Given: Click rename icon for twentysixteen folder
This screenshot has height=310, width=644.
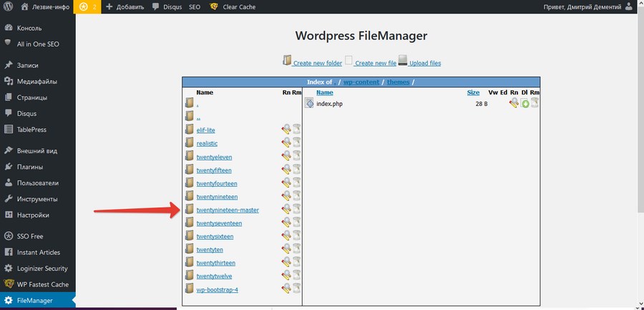Looking at the screenshot, I should point(286,236).
